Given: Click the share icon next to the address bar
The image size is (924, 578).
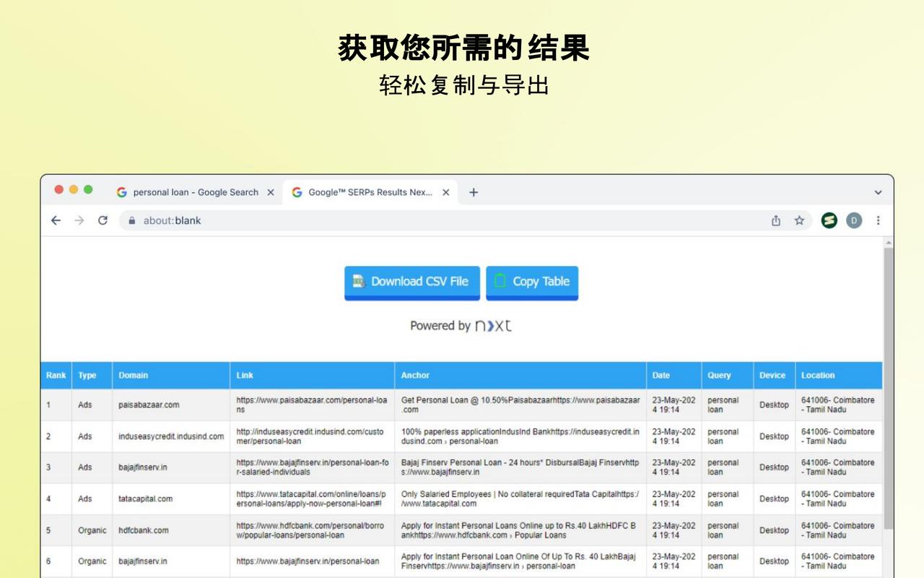Looking at the screenshot, I should pos(776,220).
